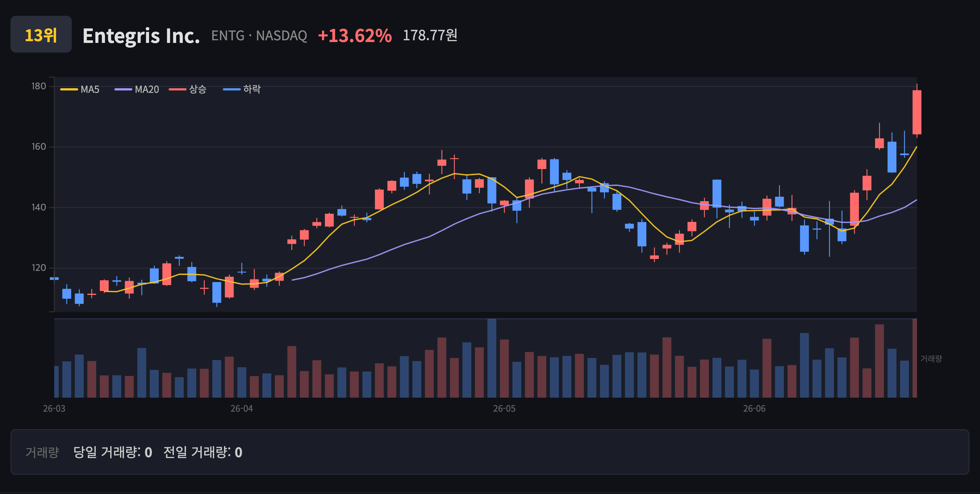This screenshot has height=494, width=980.
Task: Click the 거래량 label beside volume chart
Action: pos(931,359)
